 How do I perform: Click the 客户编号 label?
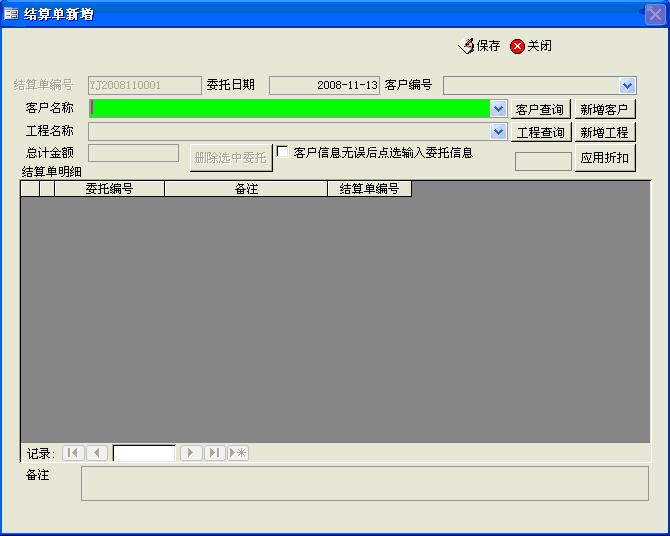pyautogui.click(x=408, y=85)
